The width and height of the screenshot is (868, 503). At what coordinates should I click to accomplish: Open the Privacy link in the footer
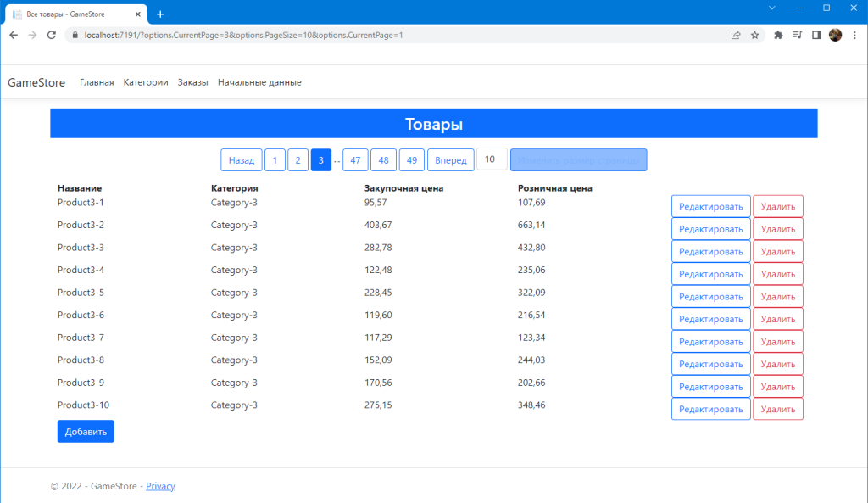coord(160,485)
